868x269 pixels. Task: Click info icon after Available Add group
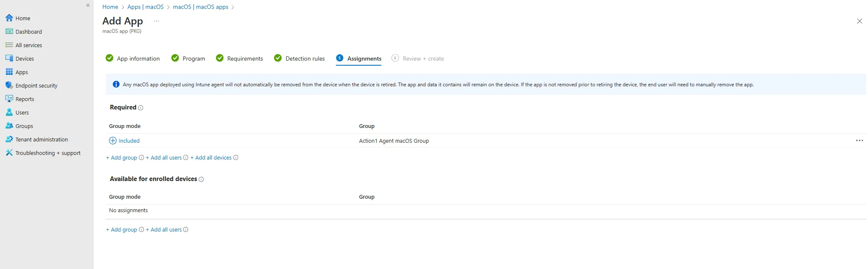click(x=141, y=229)
